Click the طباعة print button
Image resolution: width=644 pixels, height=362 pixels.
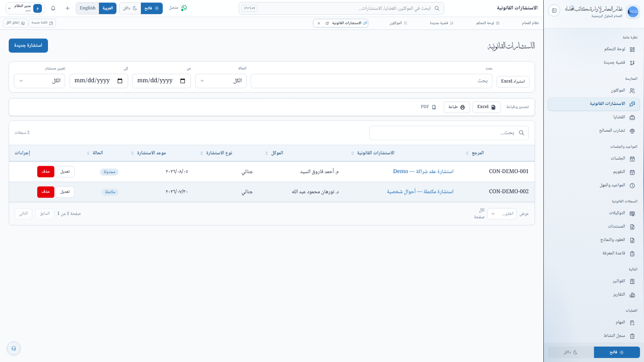(457, 107)
